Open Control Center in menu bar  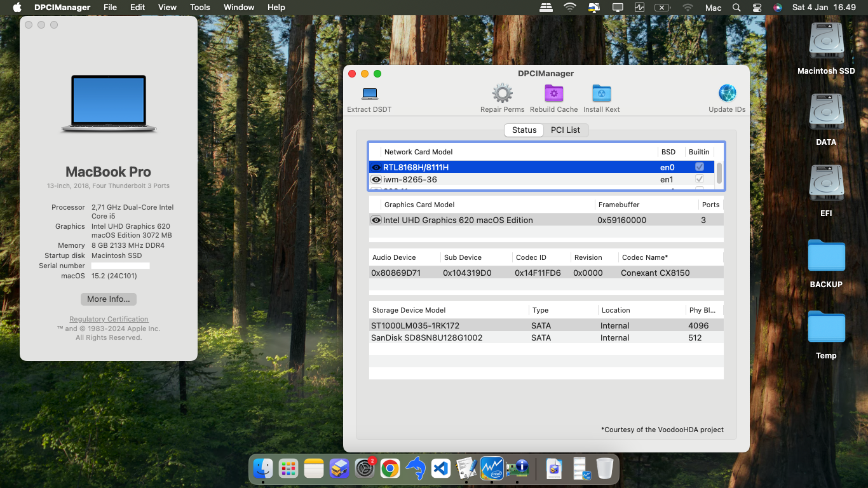757,8
